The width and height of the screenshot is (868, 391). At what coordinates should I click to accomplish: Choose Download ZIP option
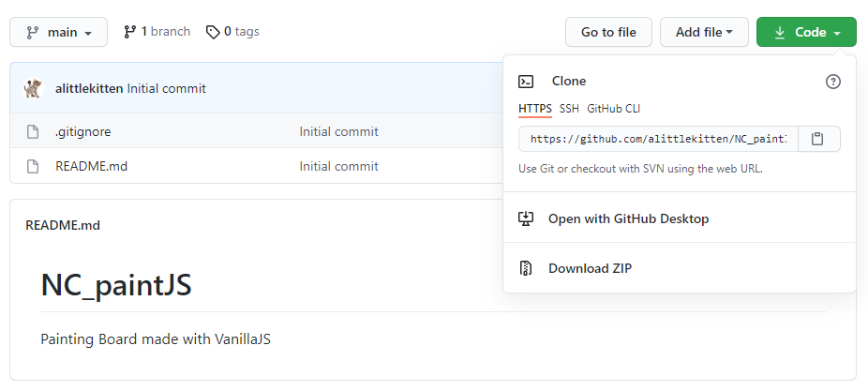click(x=591, y=268)
